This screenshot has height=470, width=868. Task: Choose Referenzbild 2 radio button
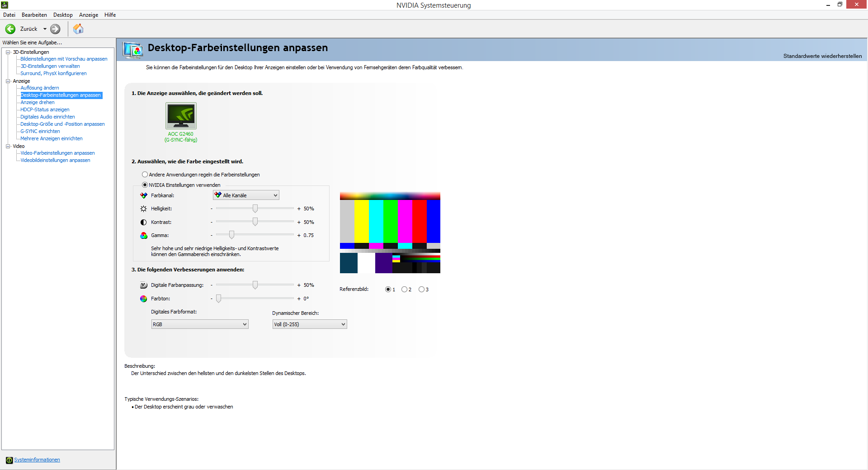(x=404, y=290)
